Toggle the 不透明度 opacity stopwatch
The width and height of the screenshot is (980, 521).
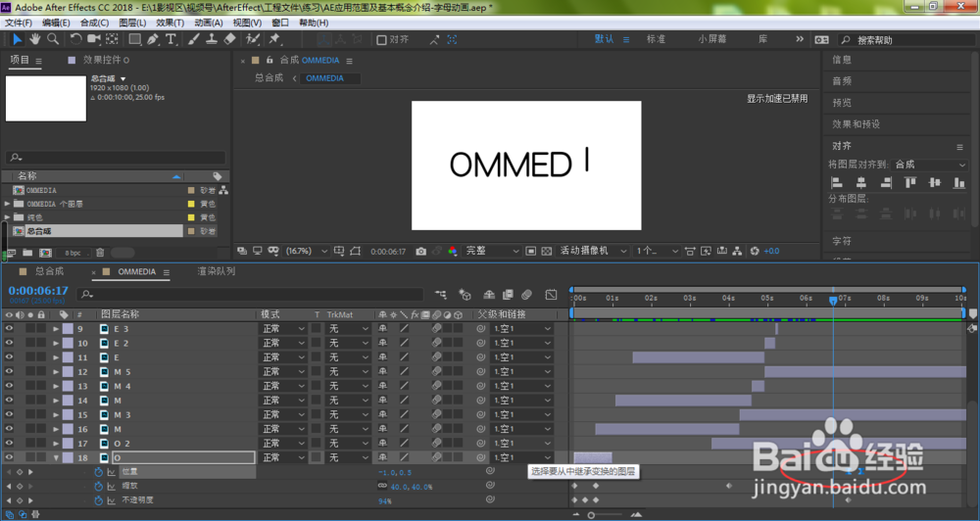(98, 500)
